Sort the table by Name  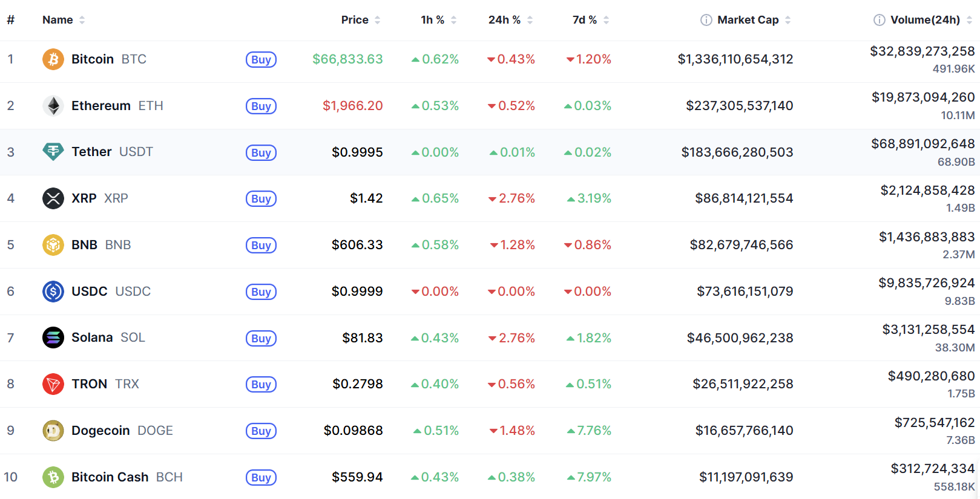(58, 20)
